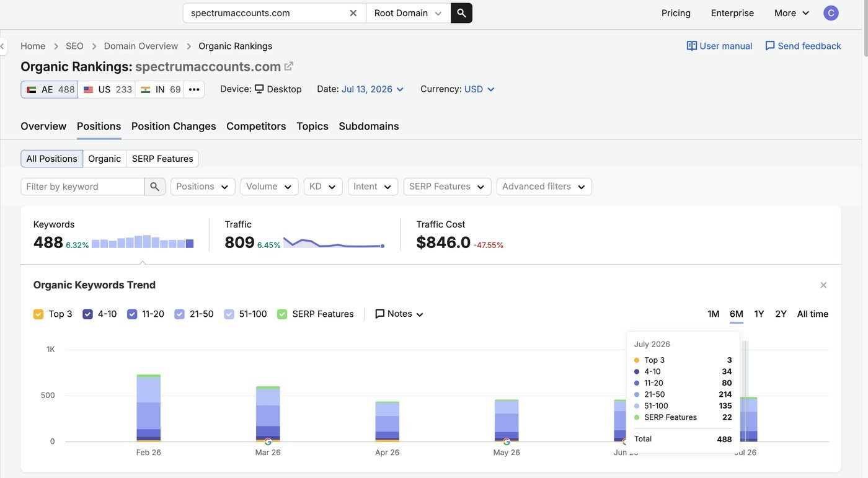Open the user avatar C menu
The image size is (868, 478).
coord(831,13)
